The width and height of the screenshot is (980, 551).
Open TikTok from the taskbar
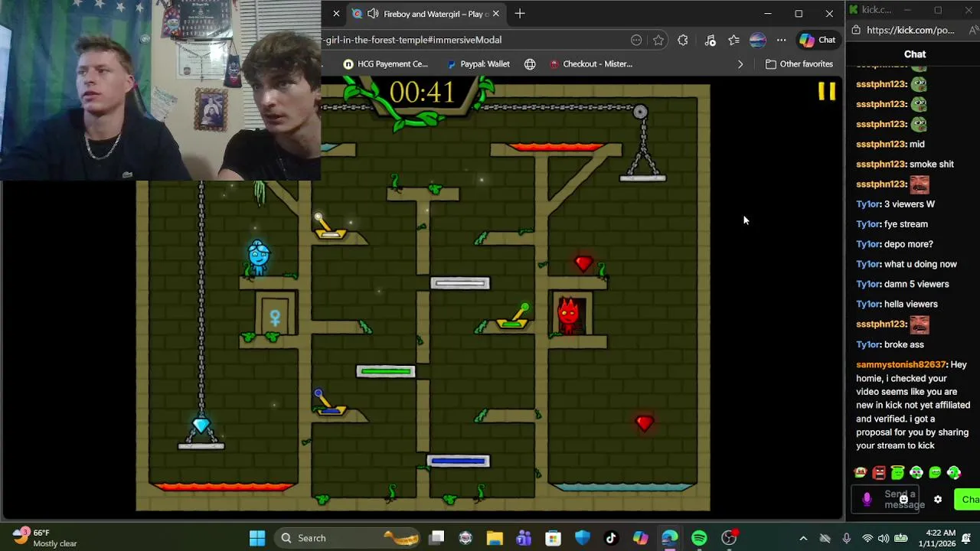[x=611, y=538]
